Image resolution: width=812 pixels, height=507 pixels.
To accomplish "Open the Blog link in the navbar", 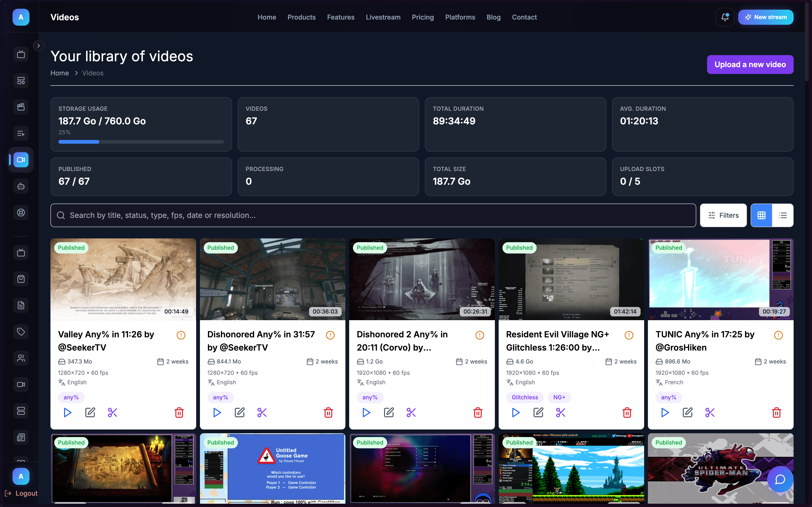I will 493,17.
